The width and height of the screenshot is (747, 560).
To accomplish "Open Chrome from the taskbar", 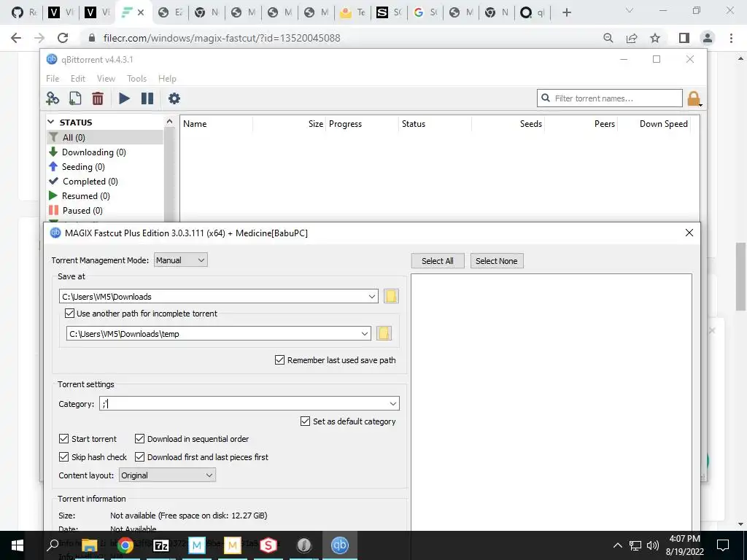I will (x=125, y=545).
